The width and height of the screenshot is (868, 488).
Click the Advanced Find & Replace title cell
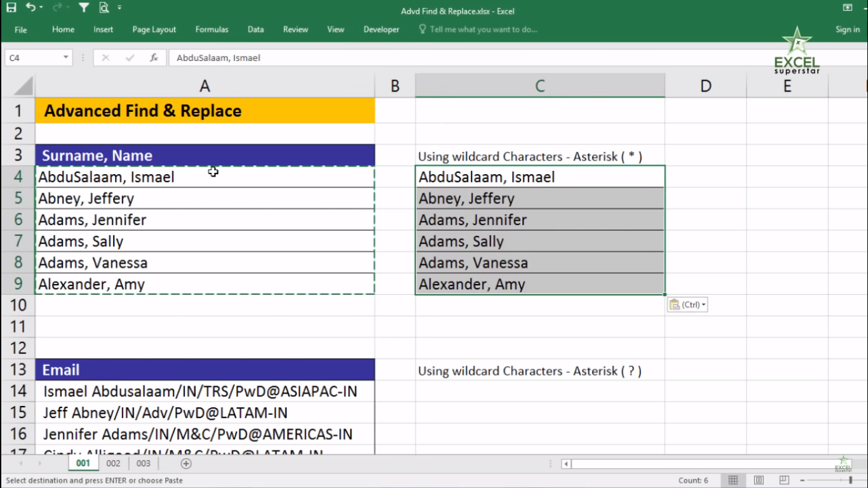(205, 111)
